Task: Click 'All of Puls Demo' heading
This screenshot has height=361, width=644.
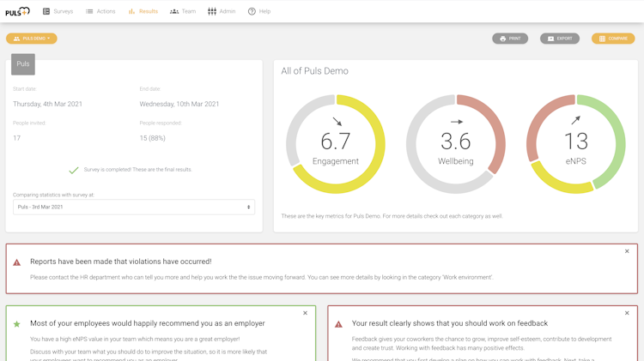Action: tap(314, 71)
